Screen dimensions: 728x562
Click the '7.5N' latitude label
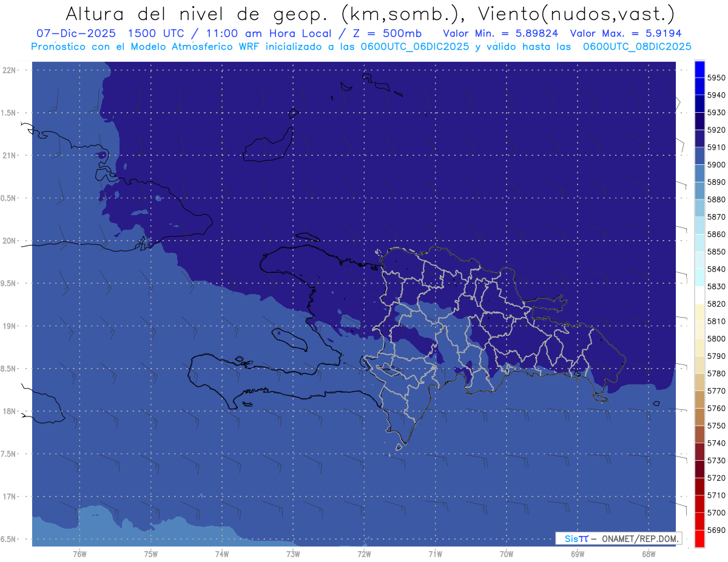[9, 454]
